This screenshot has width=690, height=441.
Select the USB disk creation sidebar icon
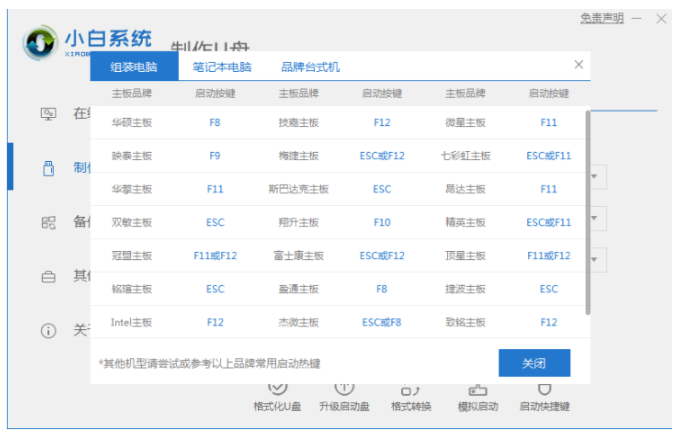(x=48, y=168)
